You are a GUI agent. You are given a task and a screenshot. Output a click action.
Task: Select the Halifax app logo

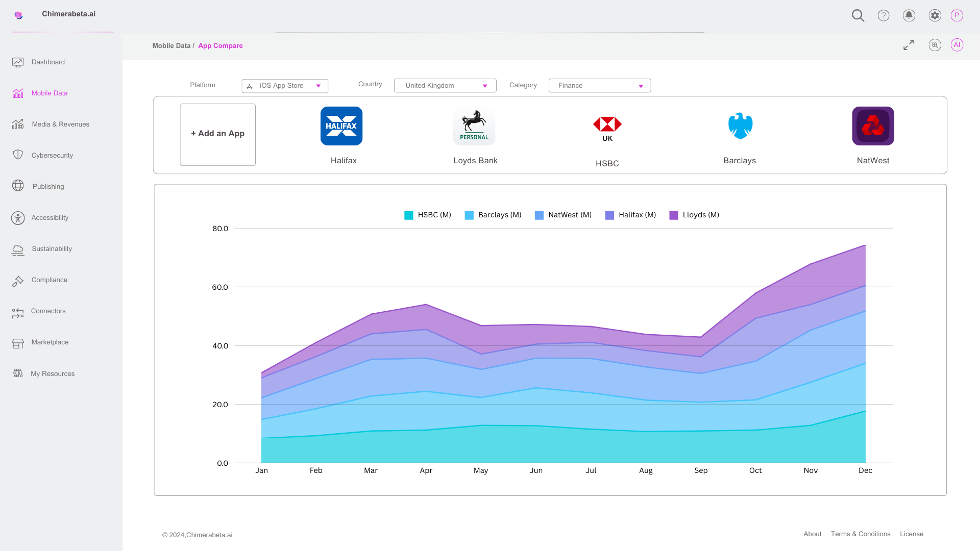click(341, 126)
